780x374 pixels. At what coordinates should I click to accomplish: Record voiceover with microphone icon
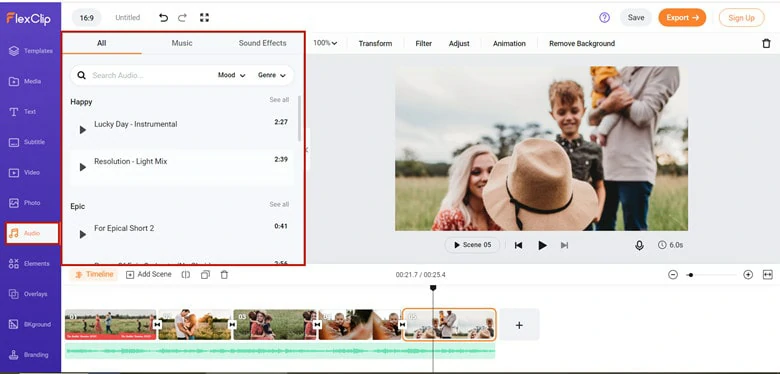(639, 245)
